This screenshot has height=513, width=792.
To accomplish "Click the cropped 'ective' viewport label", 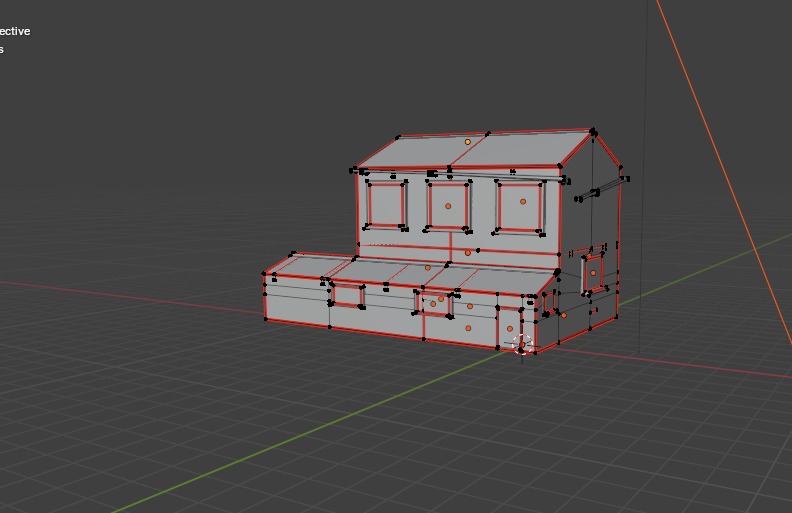I will [15, 31].
